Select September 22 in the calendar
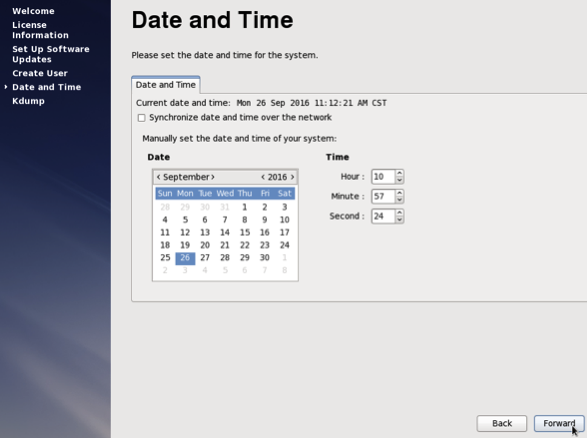This screenshot has width=588, height=439. pos(244,246)
